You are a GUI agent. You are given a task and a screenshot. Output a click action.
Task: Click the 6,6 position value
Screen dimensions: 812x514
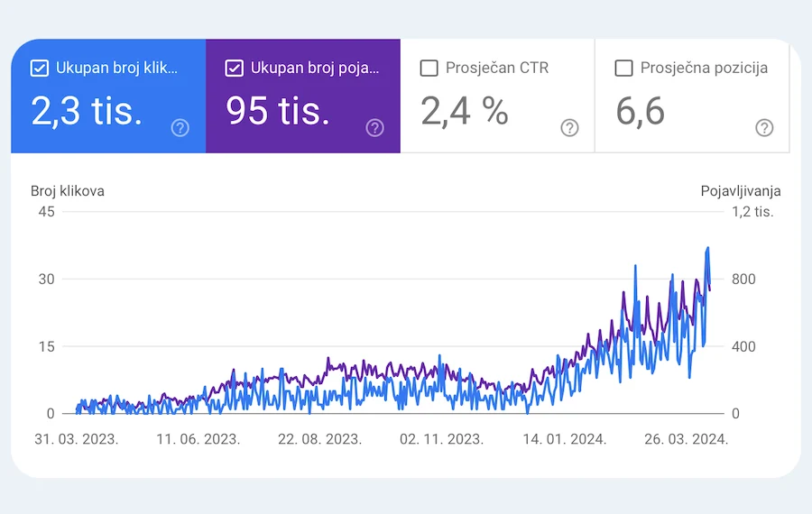tap(641, 110)
